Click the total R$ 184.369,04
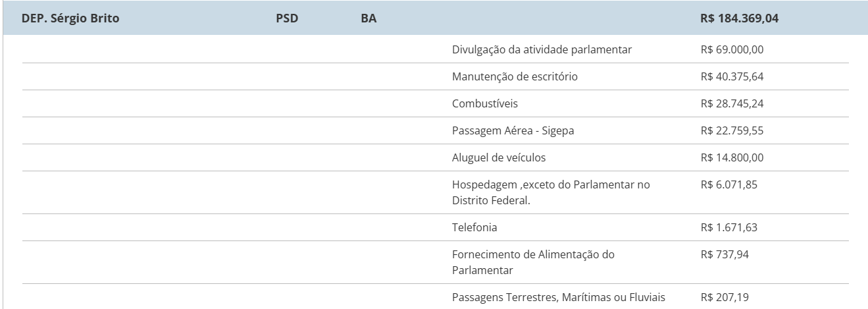 click(x=740, y=18)
